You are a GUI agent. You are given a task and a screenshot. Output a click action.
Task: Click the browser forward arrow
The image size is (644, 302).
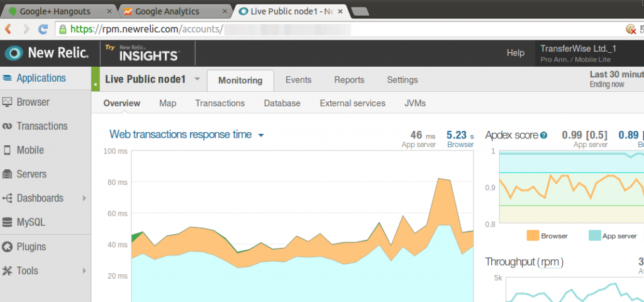coord(26,29)
